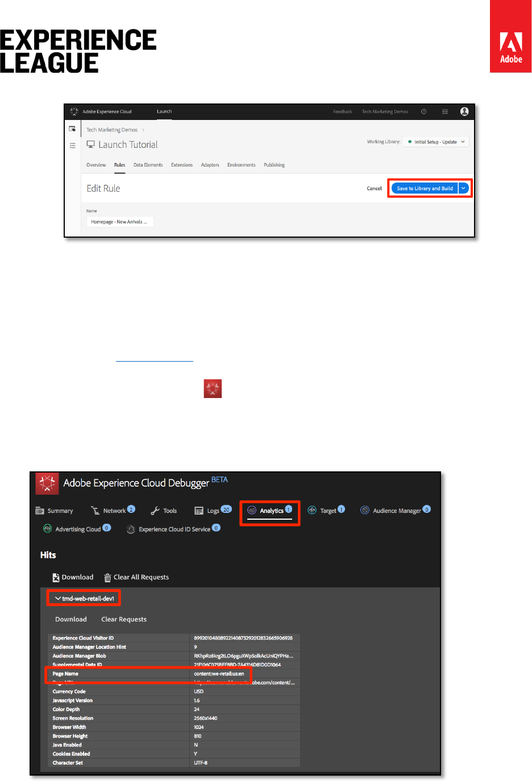The image size is (532, 783).
Task: Open the help icon in Launch header
Action: coord(423,111)
